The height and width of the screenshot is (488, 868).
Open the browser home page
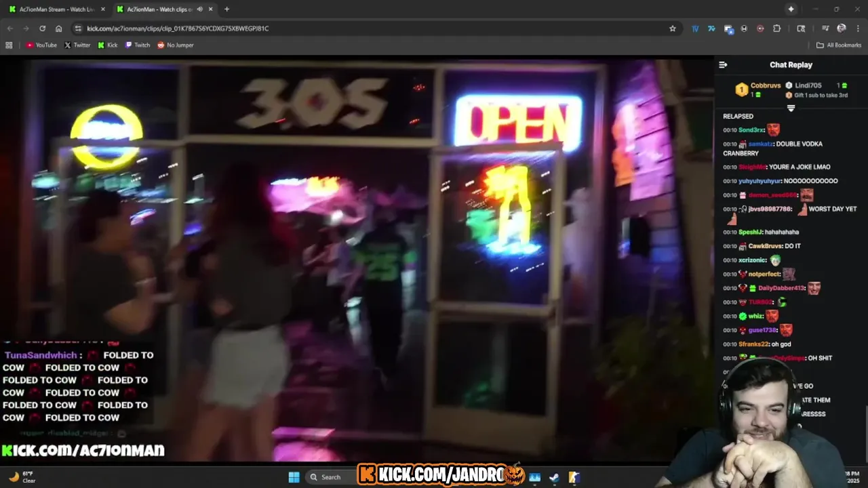pos(59,28)
